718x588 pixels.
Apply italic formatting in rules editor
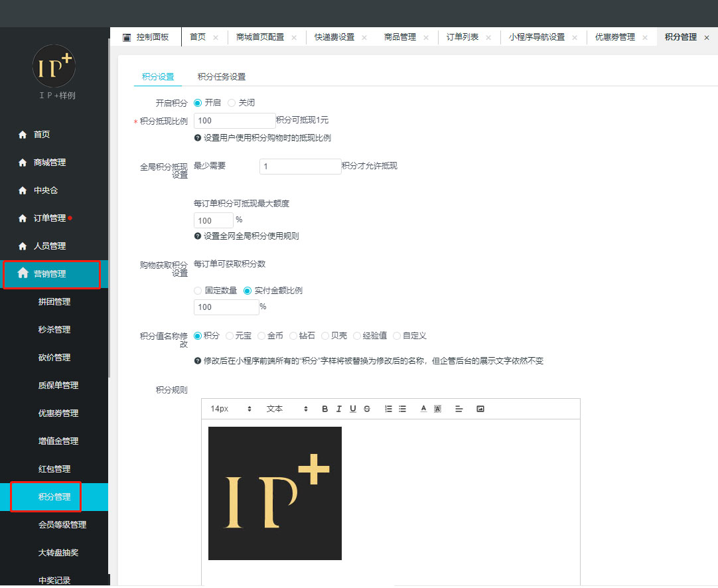click(339, 409)
